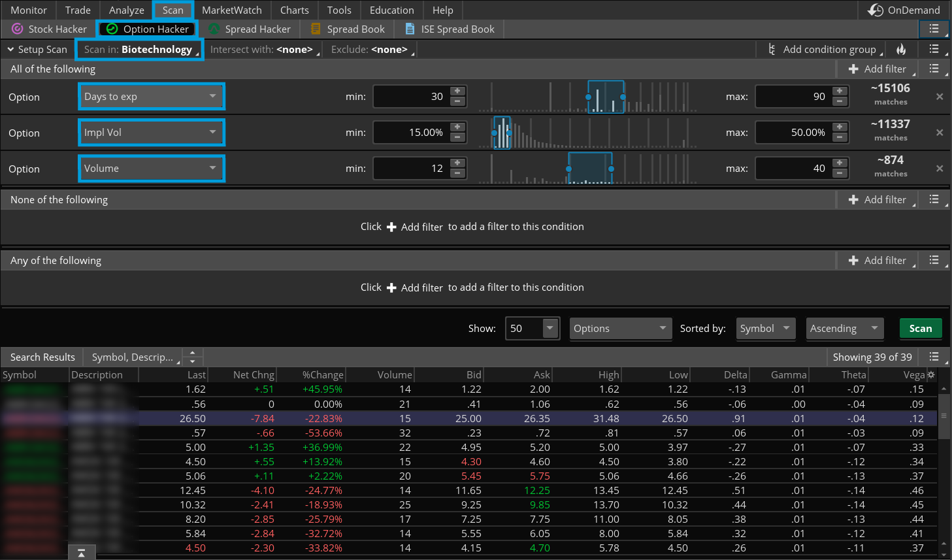Open the 'Show: 50' dropdown

pos(531,328)
